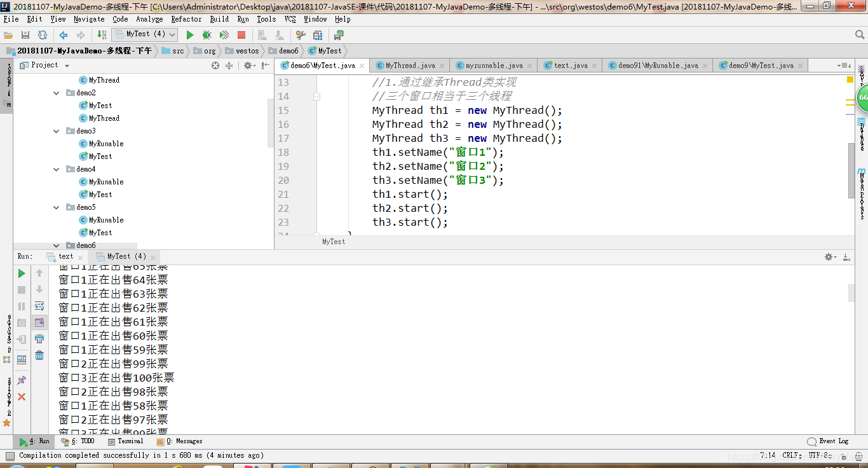Open the Run panel gear settings
The width and height of the screenshot is (868, 468).
(830, 257)
